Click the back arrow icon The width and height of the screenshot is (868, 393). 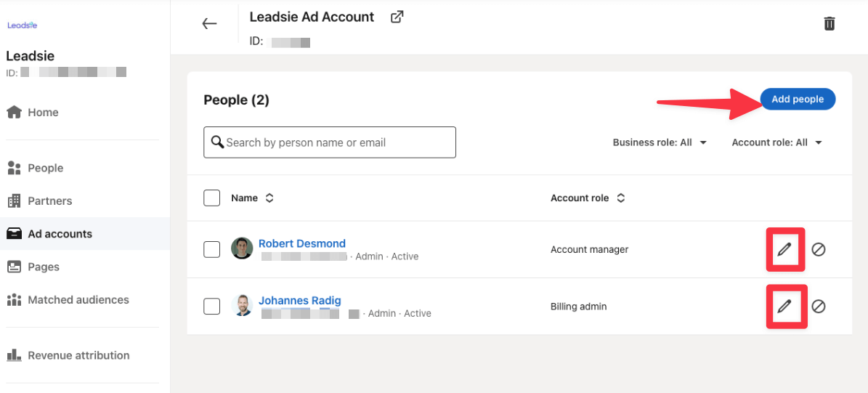[209, 23]
